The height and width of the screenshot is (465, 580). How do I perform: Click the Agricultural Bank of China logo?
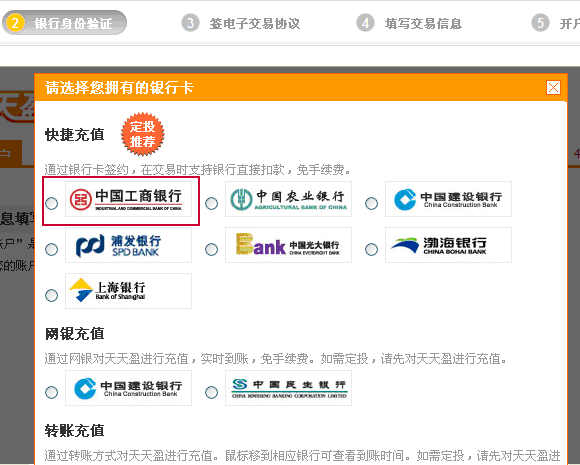coord(288,199)
